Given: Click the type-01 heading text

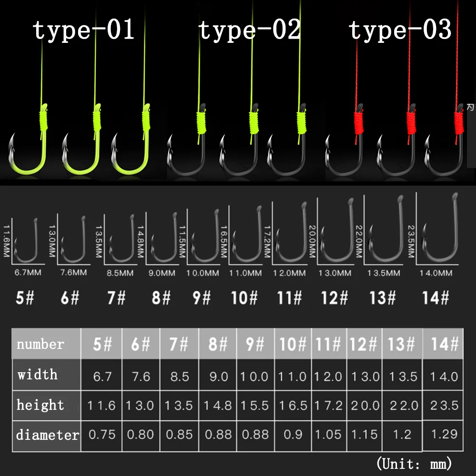Looking at the screenshot, I should (x=83, y=30).
